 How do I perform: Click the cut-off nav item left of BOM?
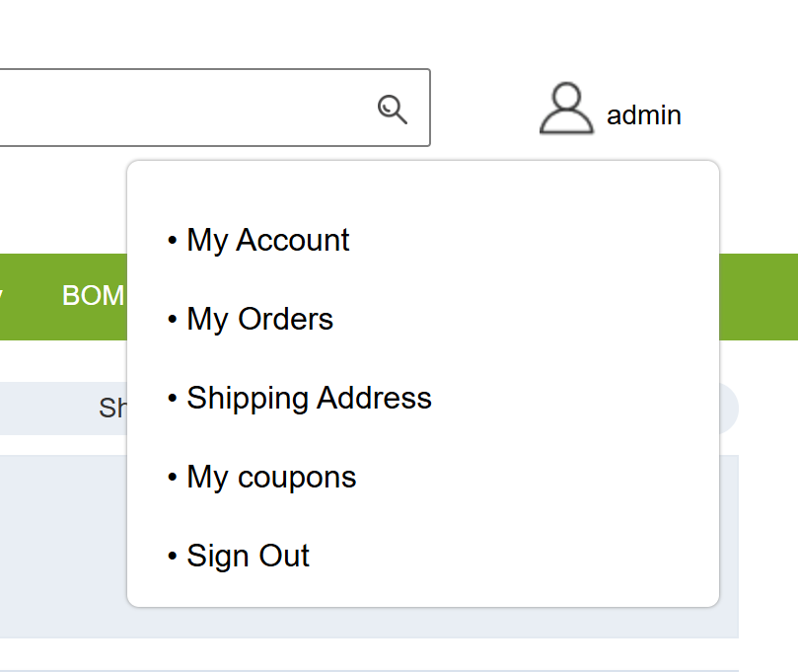pos(3,296)
